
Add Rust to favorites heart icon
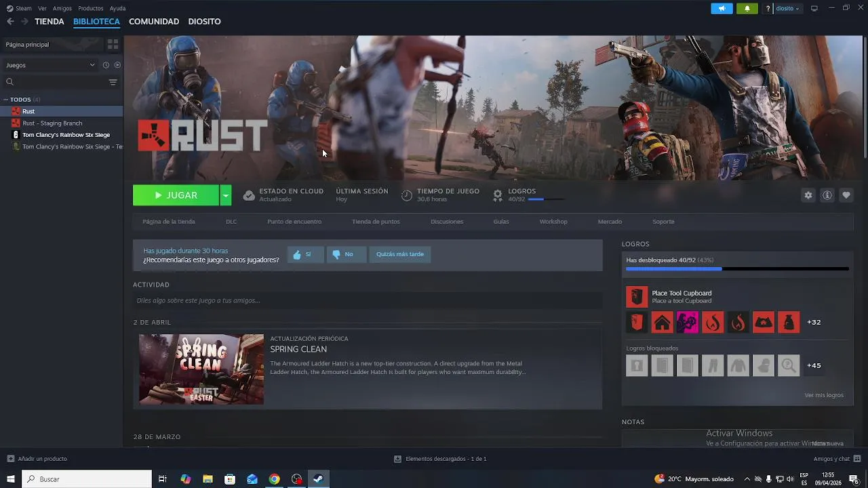[x=846, y=195]
